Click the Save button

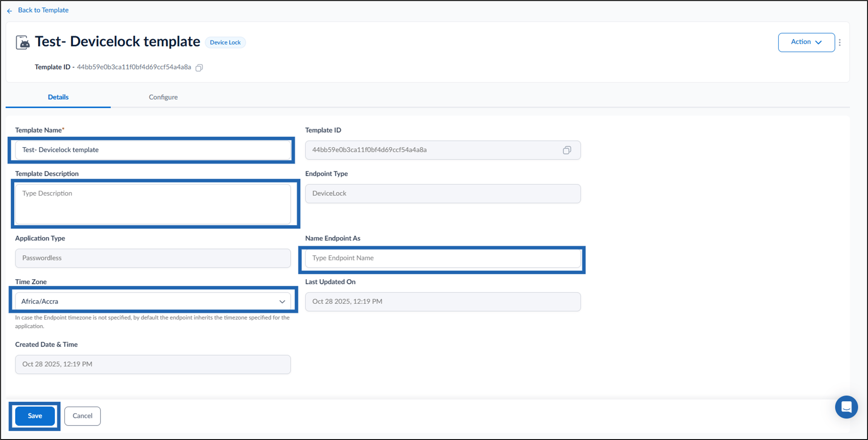(x=35, y=416)
